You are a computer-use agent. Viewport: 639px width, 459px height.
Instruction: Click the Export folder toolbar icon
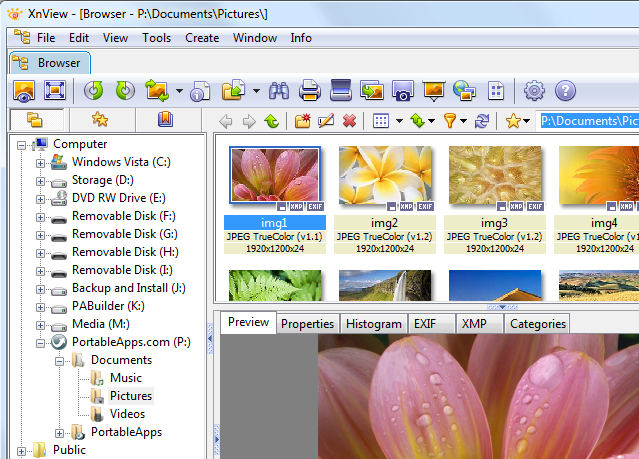(x=234, y=90)
